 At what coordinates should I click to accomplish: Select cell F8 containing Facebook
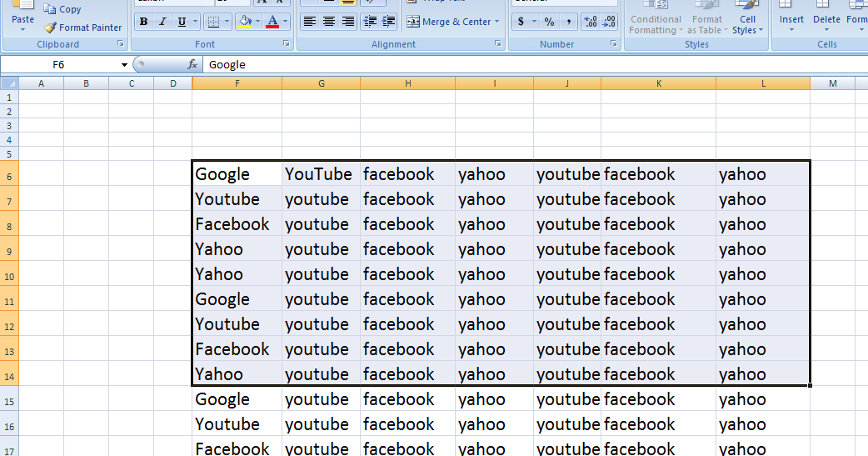tap(237, 224)
